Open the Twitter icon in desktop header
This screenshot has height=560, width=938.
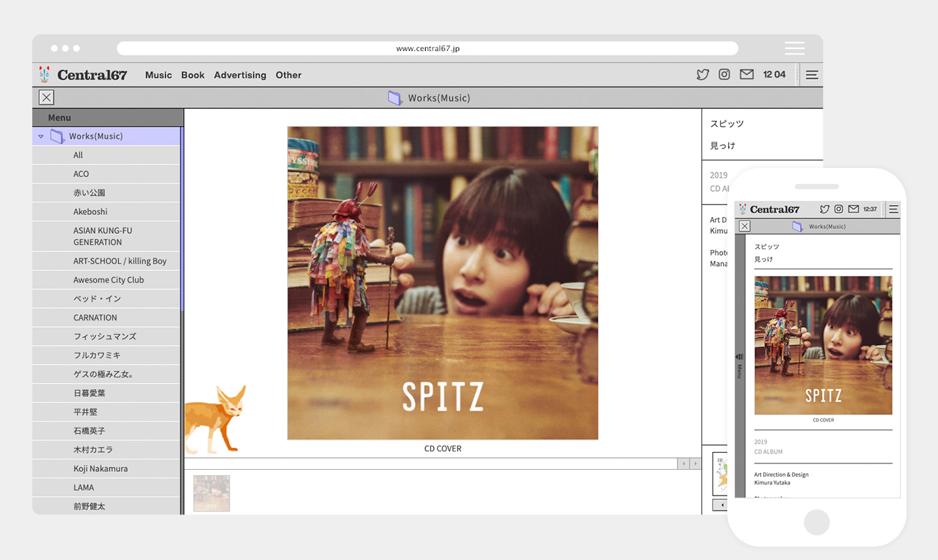click(x=703, y=74)
